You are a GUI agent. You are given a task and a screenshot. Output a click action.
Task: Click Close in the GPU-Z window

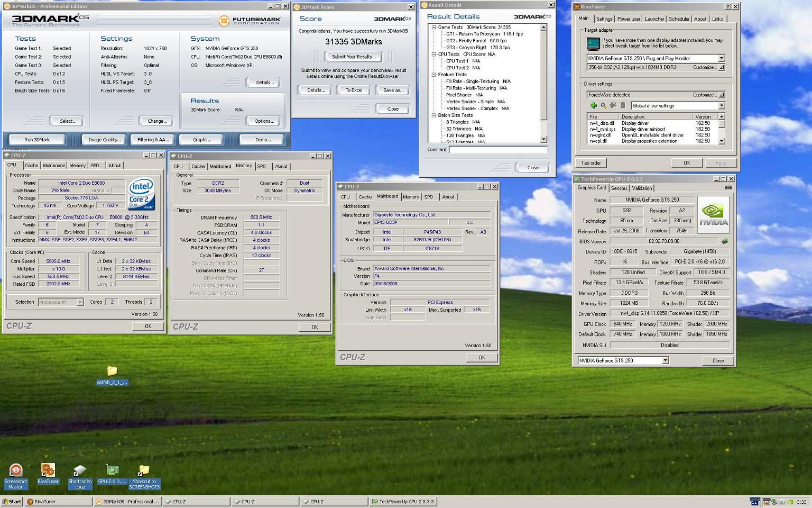[718, 360]
